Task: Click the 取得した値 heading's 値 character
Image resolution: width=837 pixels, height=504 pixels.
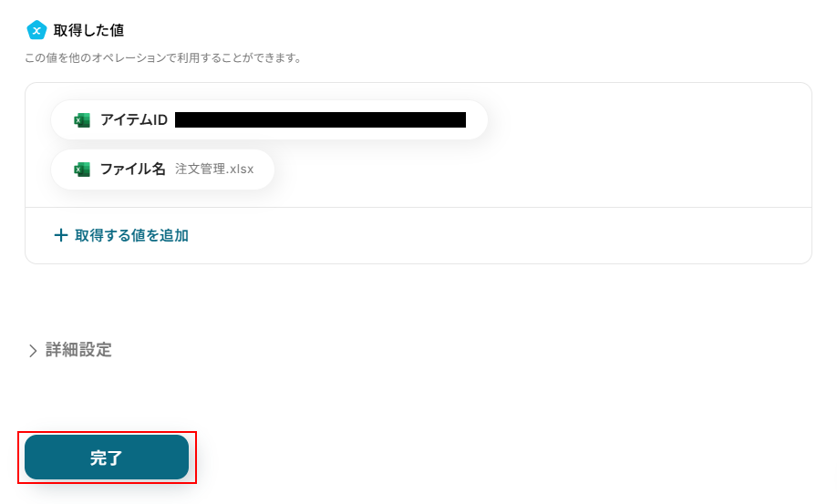Action: (x=117, y=30)
